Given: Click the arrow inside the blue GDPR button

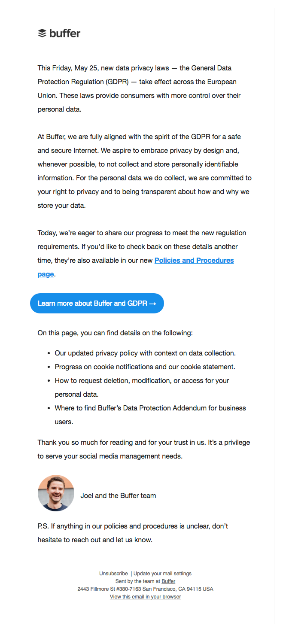Looking at the screenshot, I should pos(152,303).
